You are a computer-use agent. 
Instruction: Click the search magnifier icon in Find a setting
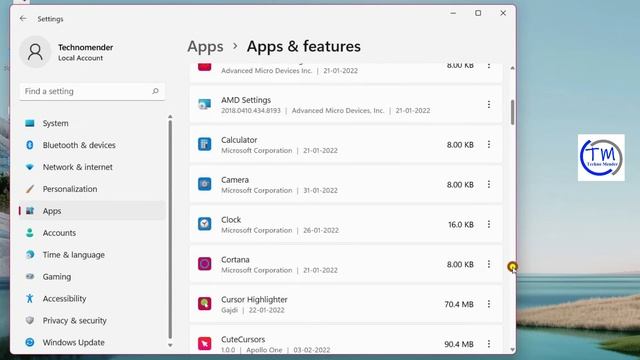156,91
